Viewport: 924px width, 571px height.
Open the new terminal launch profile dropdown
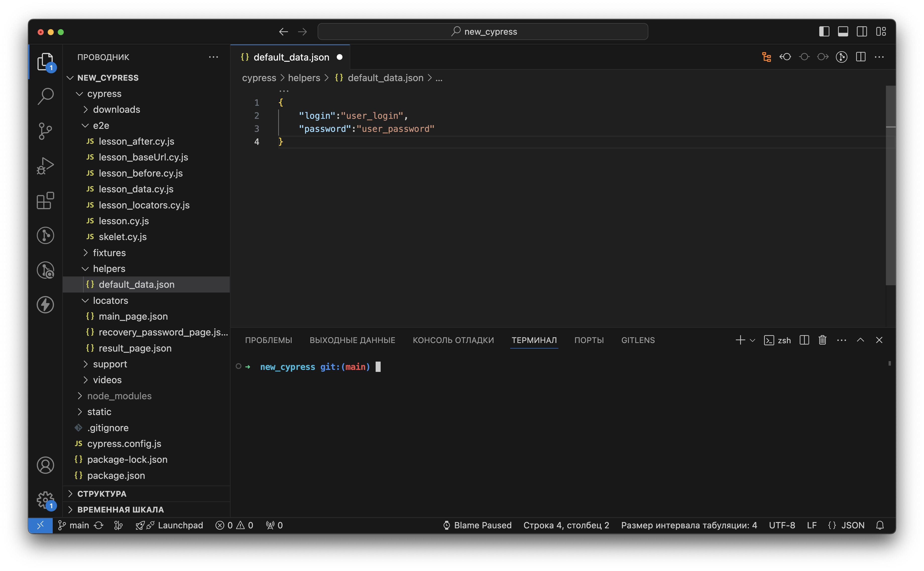752,340
